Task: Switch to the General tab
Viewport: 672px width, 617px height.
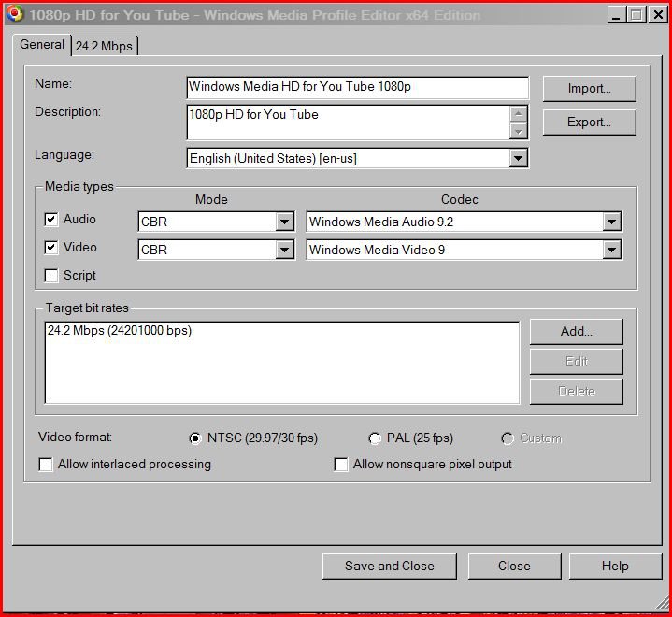Action: 42,45
